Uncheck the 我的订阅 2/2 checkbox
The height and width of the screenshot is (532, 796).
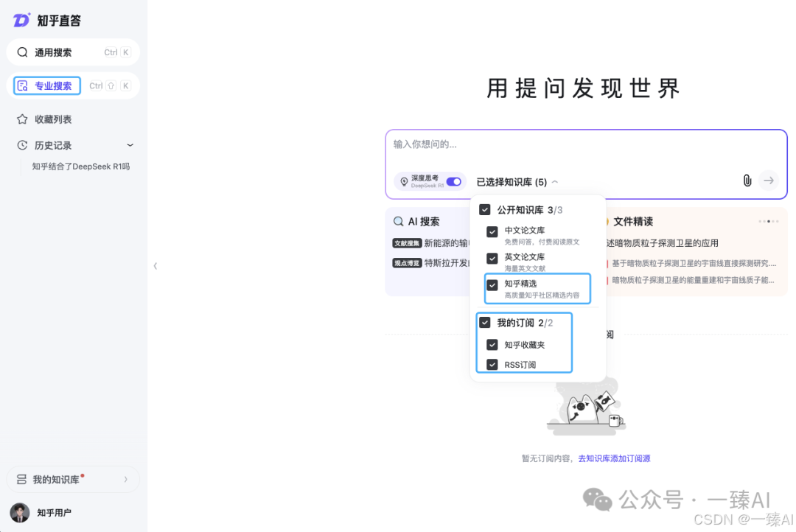(x=485, y=322)
